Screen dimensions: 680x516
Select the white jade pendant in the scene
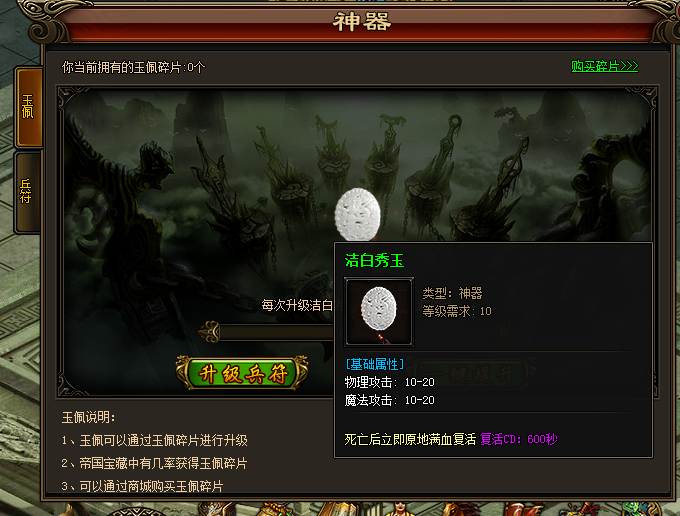(358, 214)
